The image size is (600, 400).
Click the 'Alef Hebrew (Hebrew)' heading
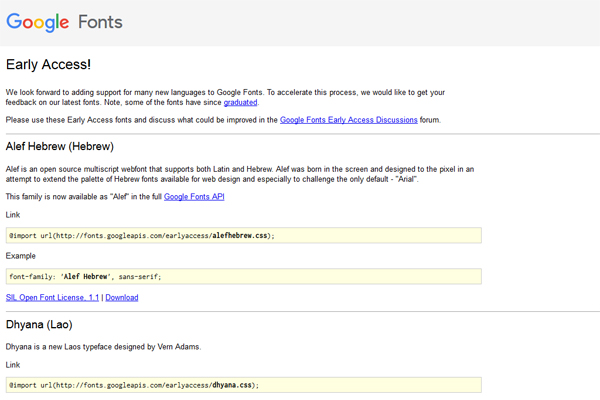tap(60, 147)
